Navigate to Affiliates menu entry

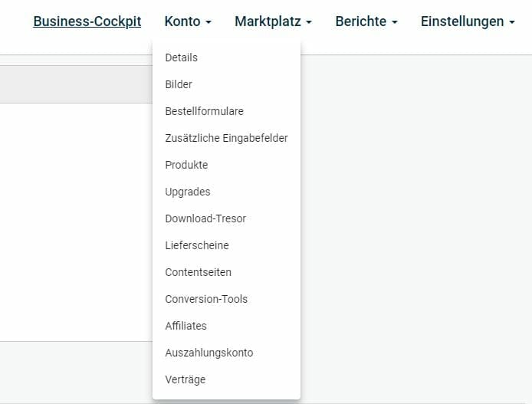pyautogui.click(x=186, y=326)
